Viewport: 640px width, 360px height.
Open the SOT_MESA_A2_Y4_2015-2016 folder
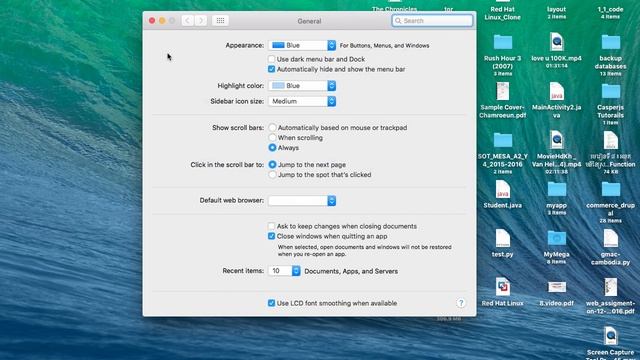502,140
